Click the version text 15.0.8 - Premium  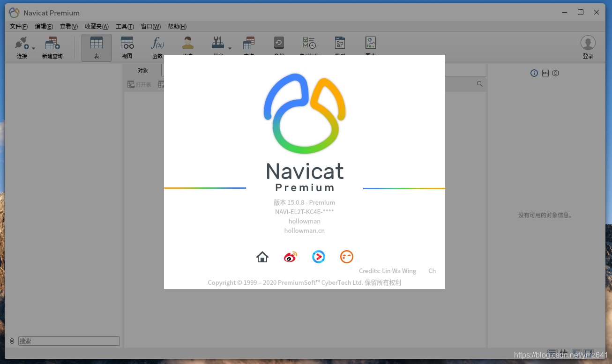click(x=305, y=202)
